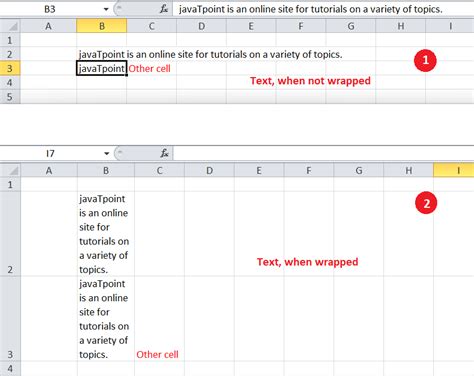Click the Name Box containing B3
This screenshot has height=376, width=474.
50,9
